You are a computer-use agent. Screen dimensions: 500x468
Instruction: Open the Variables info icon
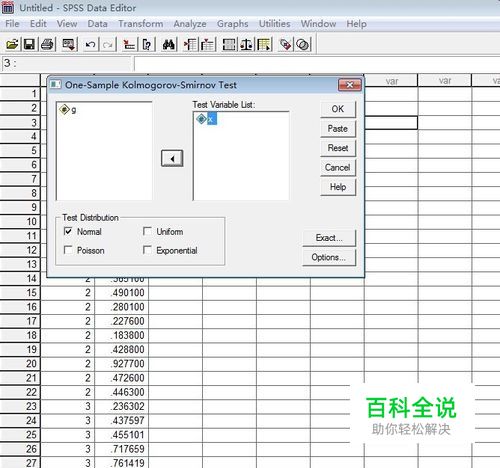(147, 44)
